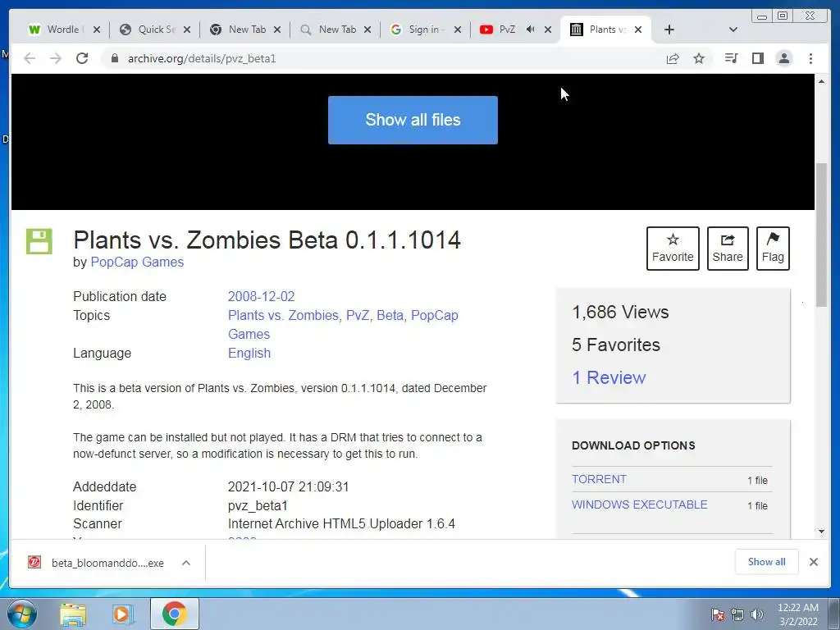The image size is (840, 630).
Task: Click the network tray icon
Action: [x=737, y=614]
